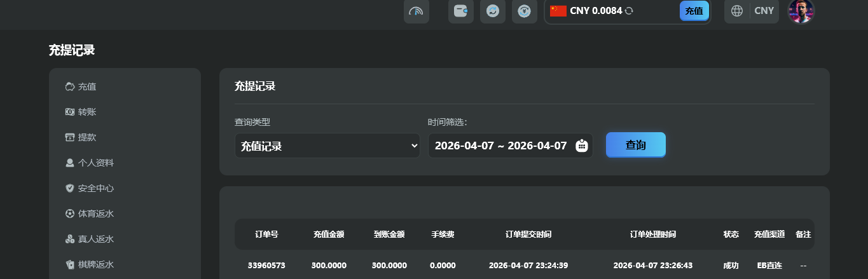The height and width of the screenshot is (279, 868).
Task: Open the wallet icon in top bar
Action: click(460, 11)
